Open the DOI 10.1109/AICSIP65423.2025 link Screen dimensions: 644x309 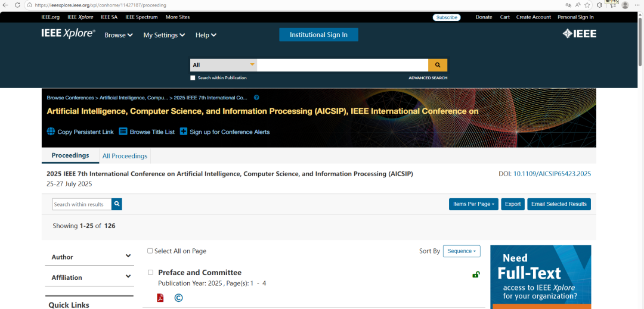(552, 174)
